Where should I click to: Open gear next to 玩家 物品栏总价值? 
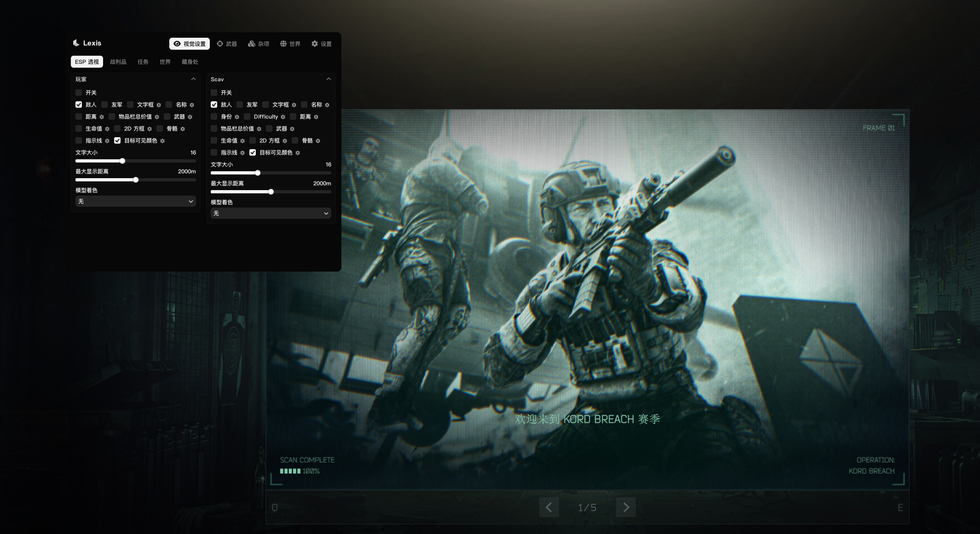pyautogui.click(x=157, y=117)
